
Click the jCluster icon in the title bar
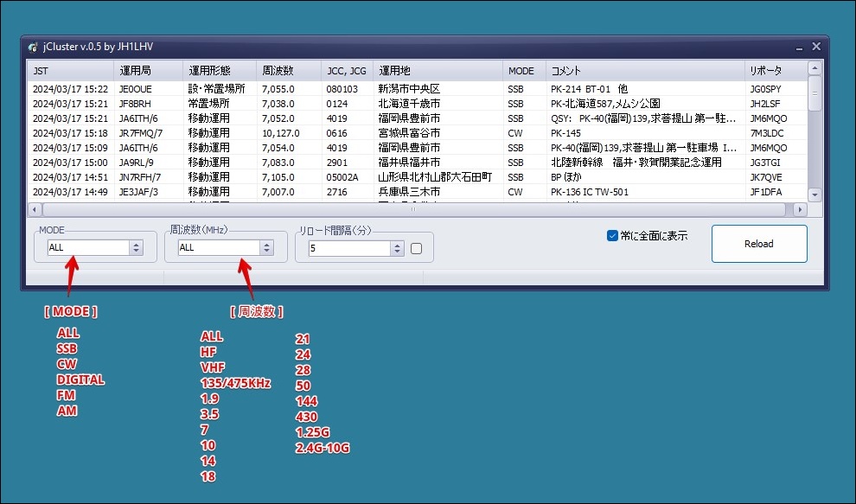[33, 46]
